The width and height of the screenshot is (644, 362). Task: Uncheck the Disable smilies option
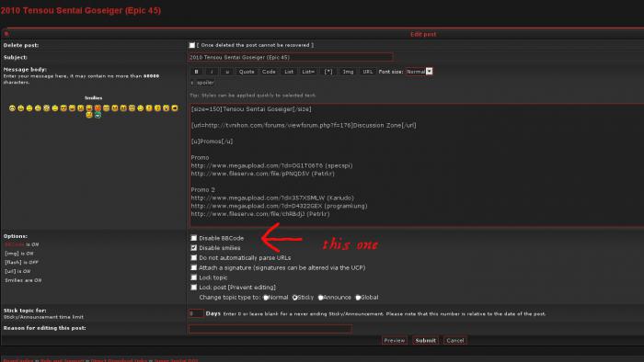pyautogui.click(x=194, y=248)
